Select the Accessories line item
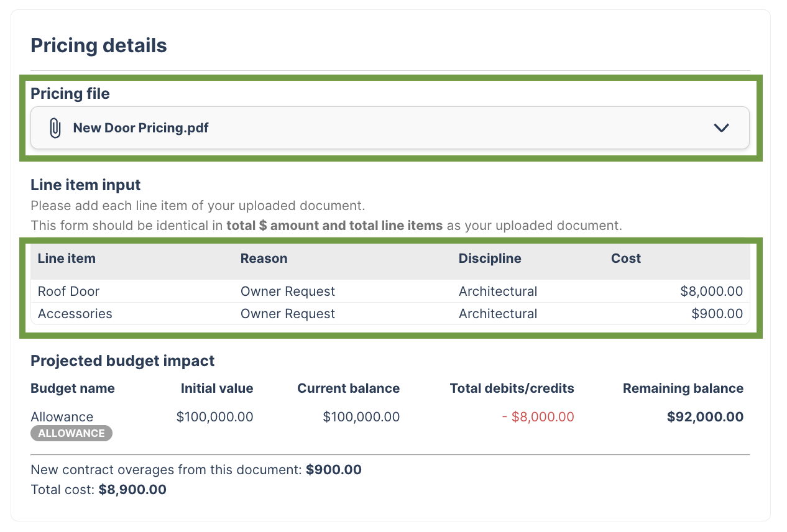The image size is (787, 532). (x=75, y=314)
